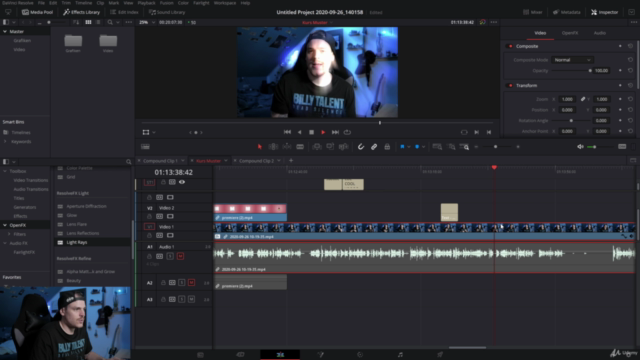640x360 pixels.
Task: Mute the A3 audio track
Action: tap(191, 299)
